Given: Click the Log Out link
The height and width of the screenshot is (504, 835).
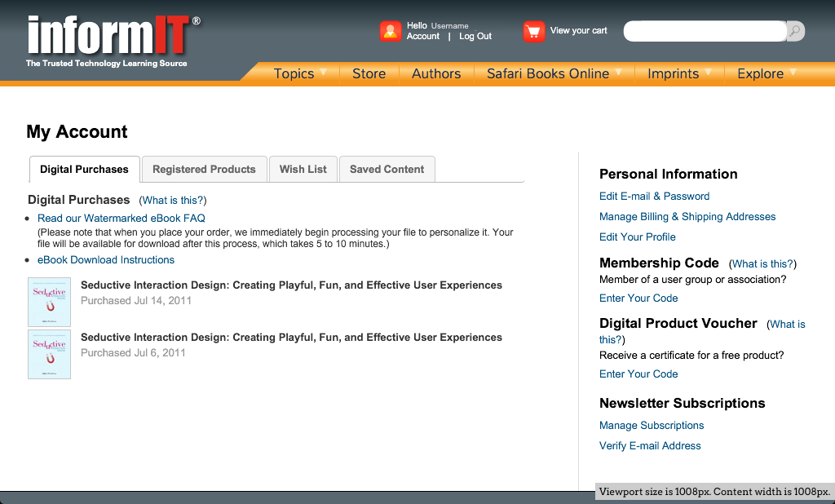Looking at the screenshot, I should click(x=475, y=36).
